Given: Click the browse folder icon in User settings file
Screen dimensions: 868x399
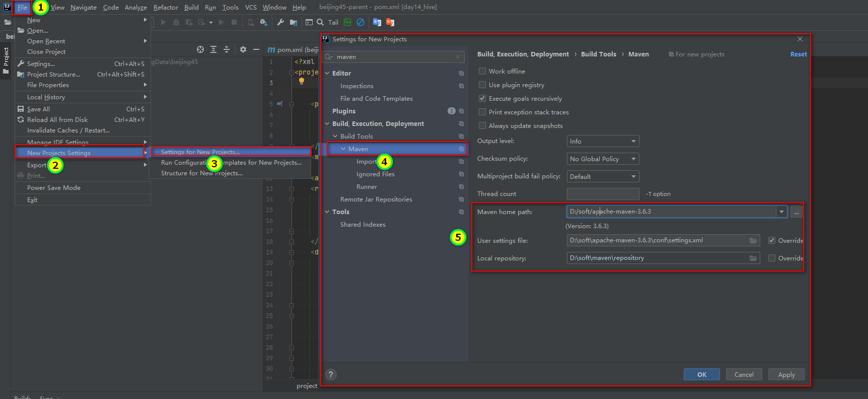Looking at the screenshot, I should coord(753,240).
